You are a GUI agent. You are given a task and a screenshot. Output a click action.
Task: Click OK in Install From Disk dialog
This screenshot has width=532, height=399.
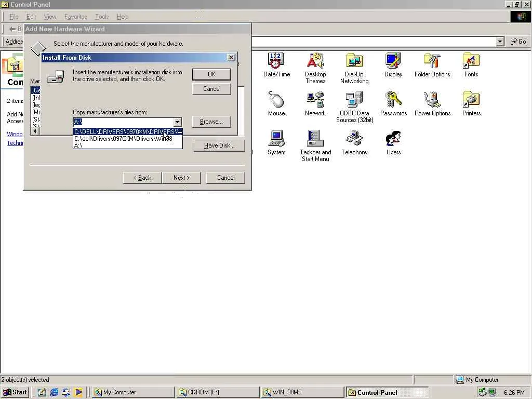(211, 74)
